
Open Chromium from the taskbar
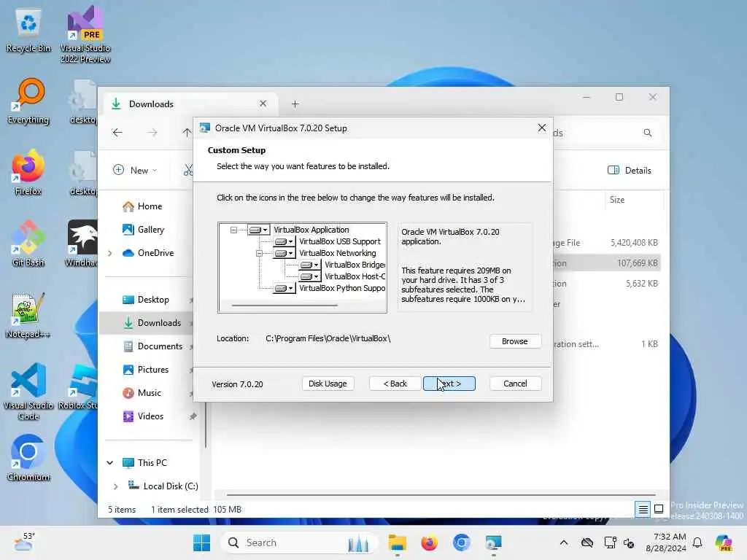[x=461, y=542]
